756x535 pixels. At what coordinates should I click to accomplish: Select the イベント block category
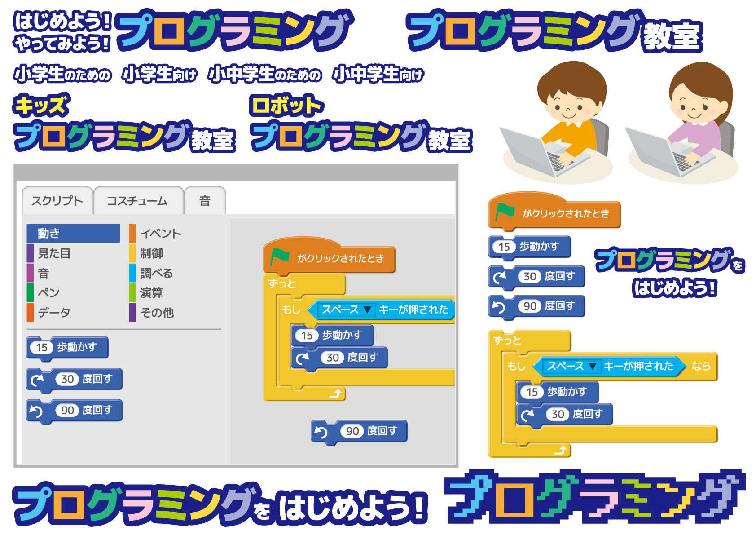tap(155, 234)
